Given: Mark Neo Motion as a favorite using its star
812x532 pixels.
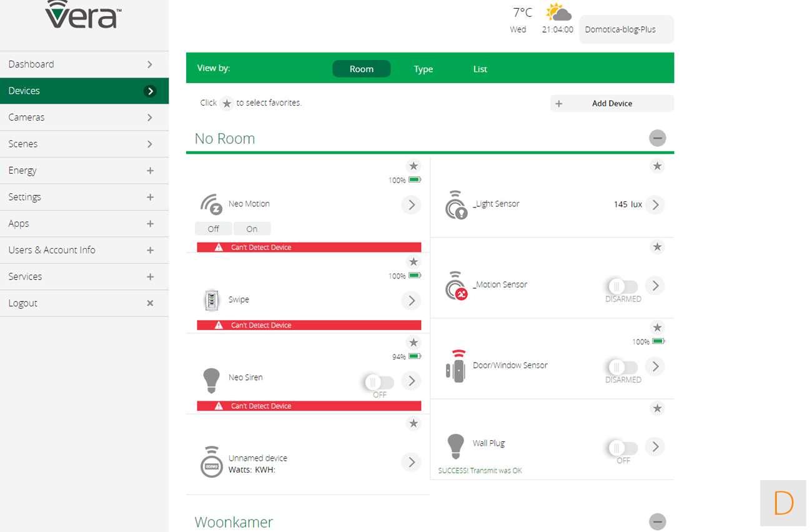Looking at the screenshot, I should 413,166.
